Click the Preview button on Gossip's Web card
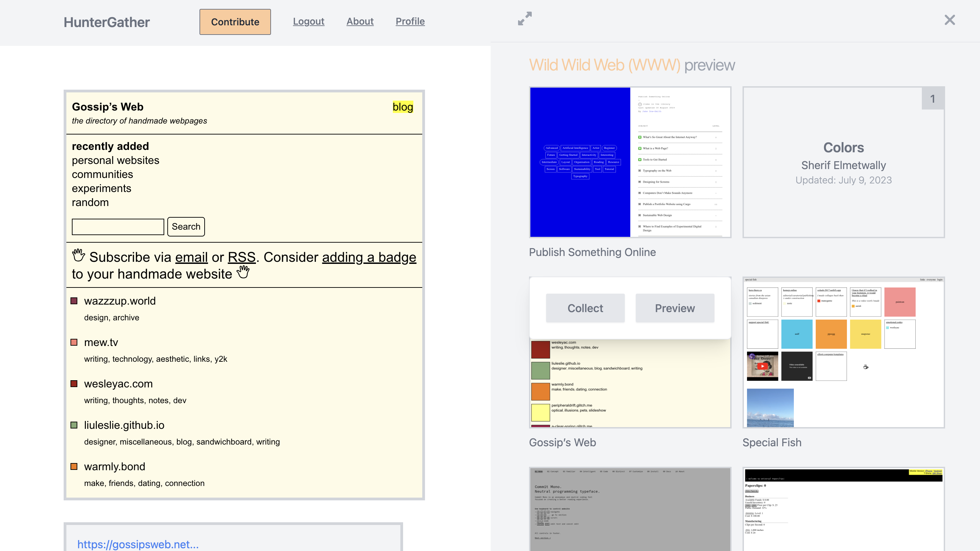This screenshot has height=551, width=980. (x=675, y=308)
